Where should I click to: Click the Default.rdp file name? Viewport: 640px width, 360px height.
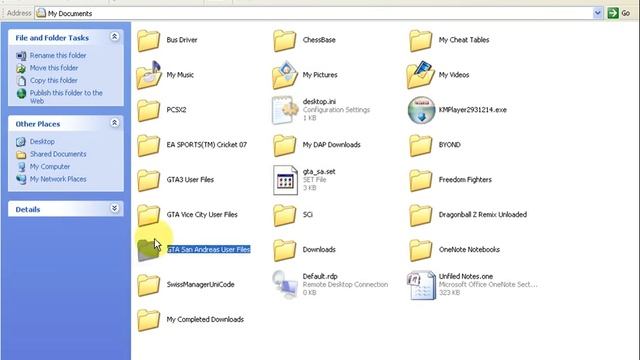(x=320, y=276)
